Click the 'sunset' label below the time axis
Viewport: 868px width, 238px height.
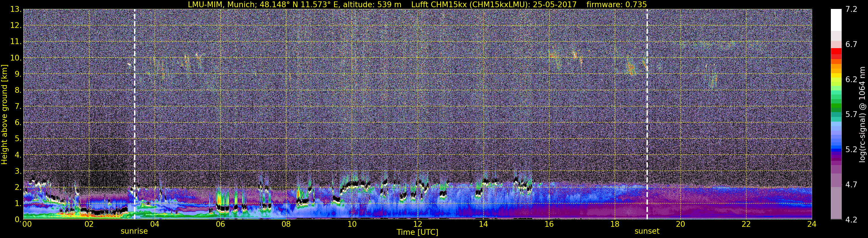pyautogui.click(x=647, y=231)
